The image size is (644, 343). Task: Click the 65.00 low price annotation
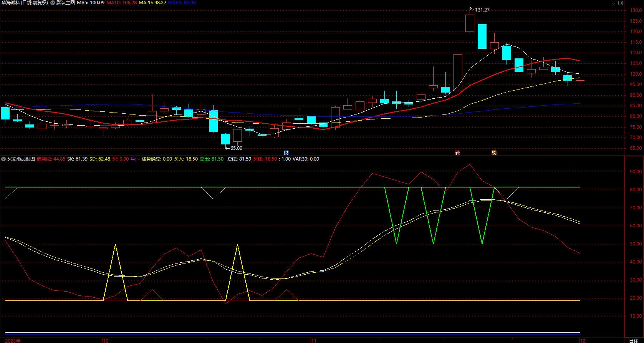[x=236, y=148]
